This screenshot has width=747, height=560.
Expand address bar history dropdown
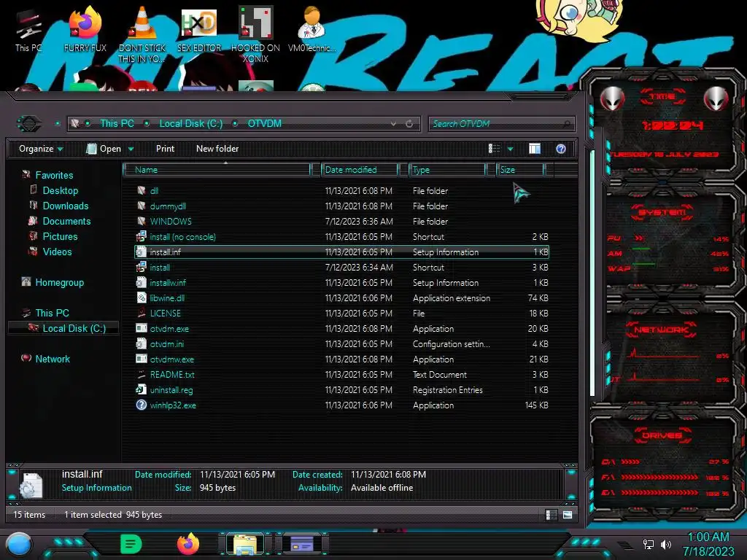pos(393,124)
